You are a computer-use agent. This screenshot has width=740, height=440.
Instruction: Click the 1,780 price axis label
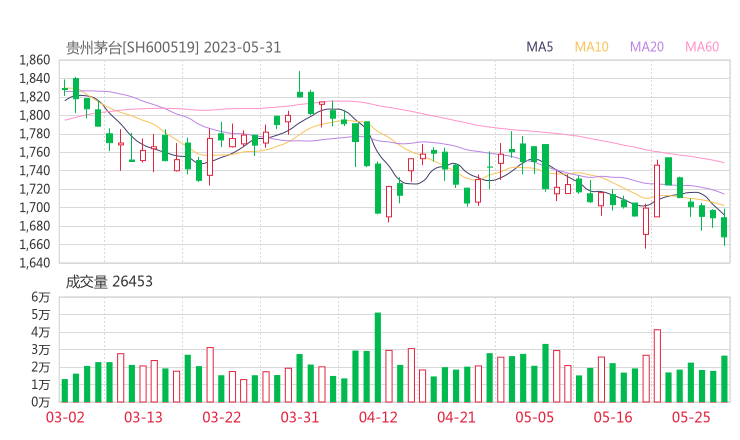tap(34, 134)
